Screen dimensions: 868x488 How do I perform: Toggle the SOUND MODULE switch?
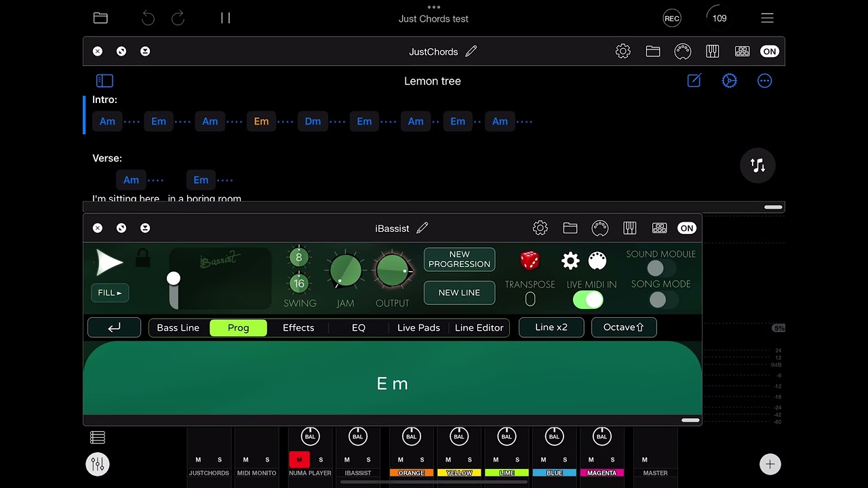661,268
